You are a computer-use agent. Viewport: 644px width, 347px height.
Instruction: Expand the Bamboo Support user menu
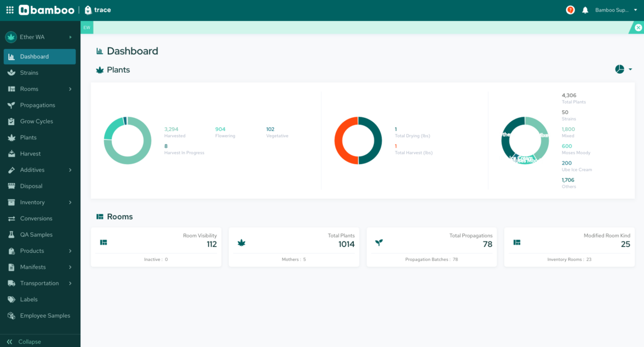[616, 10]
